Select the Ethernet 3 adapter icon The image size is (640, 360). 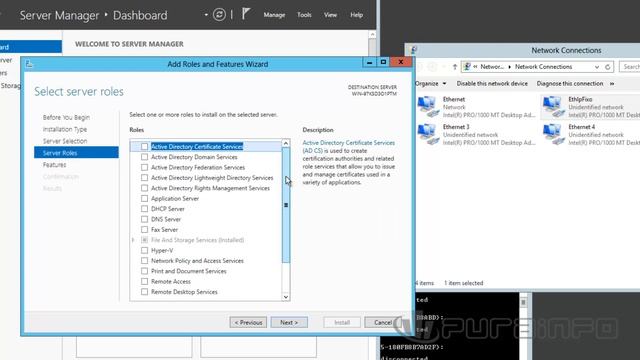[x=428, y=134]
